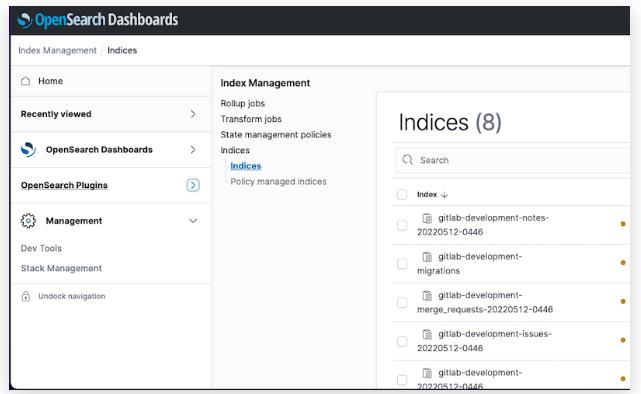Check the gitlab-development-merge_requests index row
Screen dimensions: 641x394
pyautogui.click(x=402, y=302)
